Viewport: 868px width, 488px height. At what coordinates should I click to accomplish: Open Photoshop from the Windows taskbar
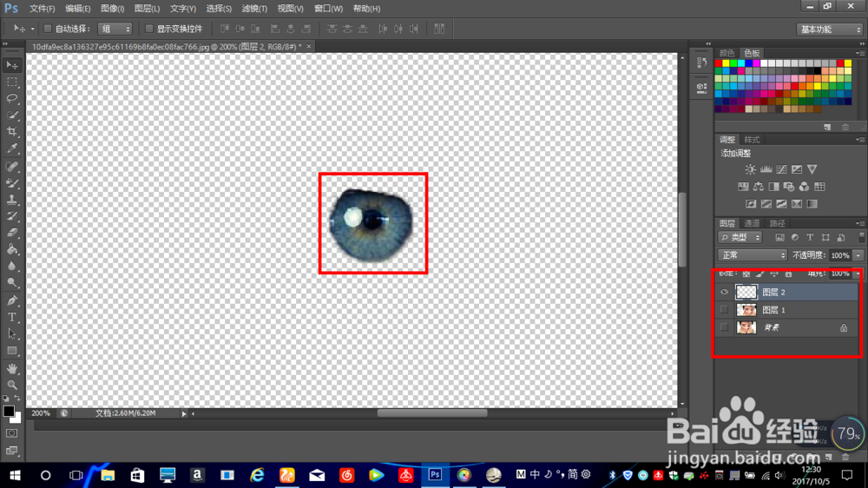pos(435,475)
